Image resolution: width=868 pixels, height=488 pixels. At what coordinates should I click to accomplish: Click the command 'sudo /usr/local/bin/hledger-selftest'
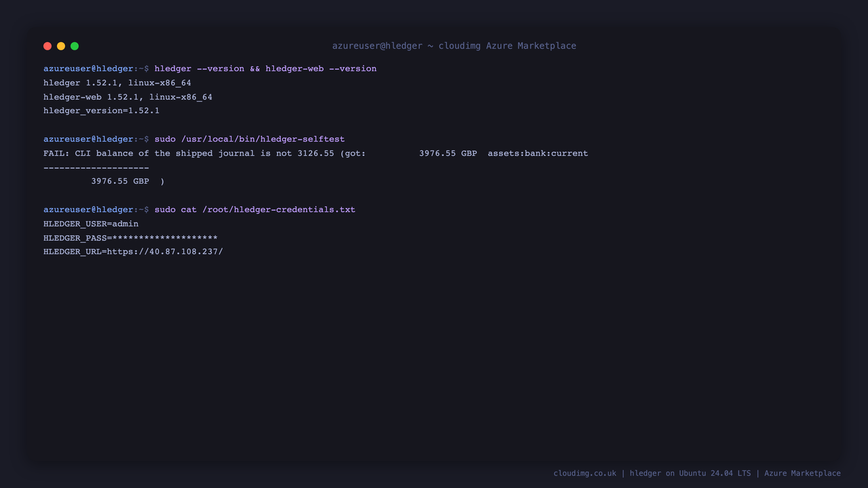coord(250,139)
